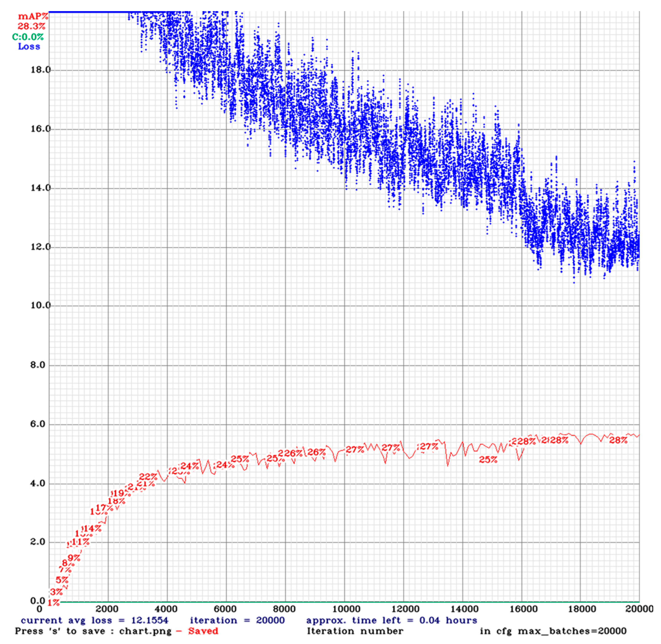Image resolution: width=661 pixels, height=644 pixels.
Task: Click the red Saved indicator text
Action: [x=203, y=631]
